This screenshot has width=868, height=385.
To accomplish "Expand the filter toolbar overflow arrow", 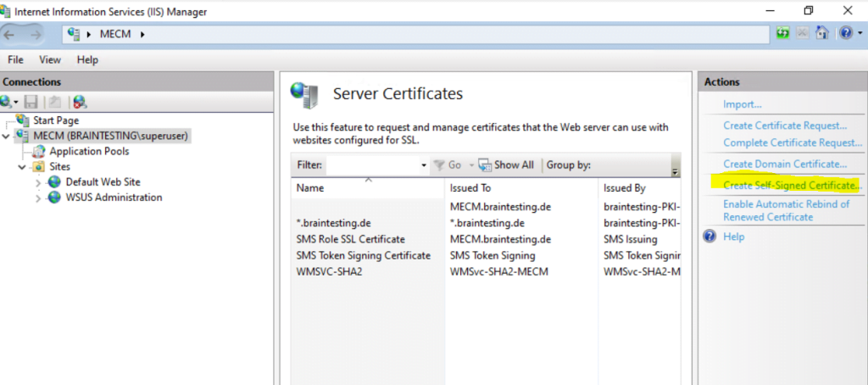I will tap(675, 172).
